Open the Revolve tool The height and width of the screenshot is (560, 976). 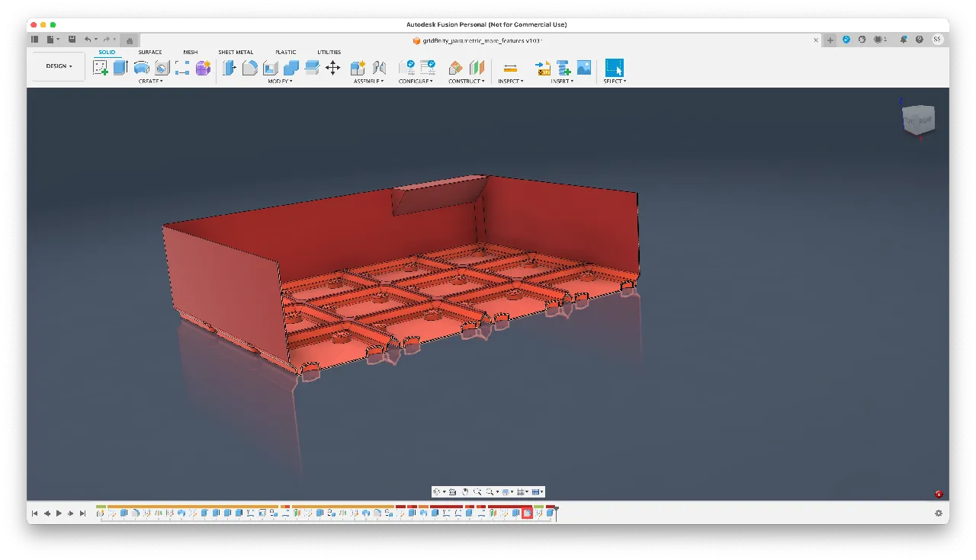point(142,67)
